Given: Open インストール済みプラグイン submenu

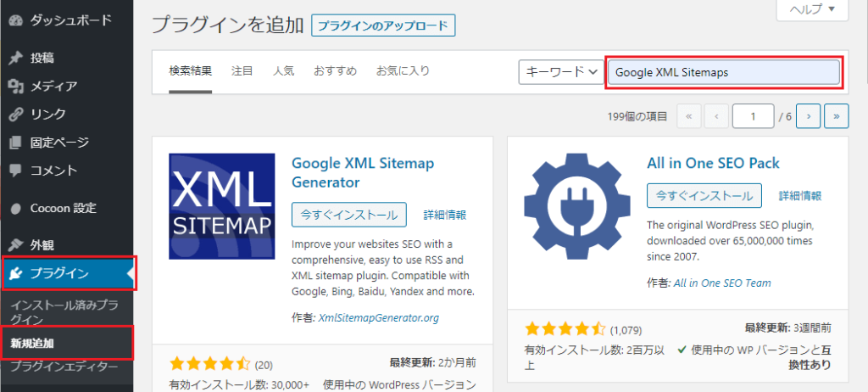Looking at the screenshot, I should click(64, 312).
